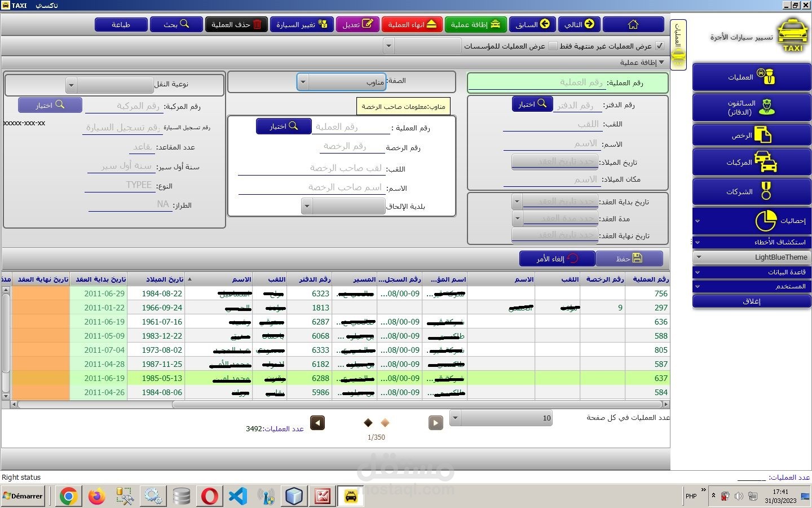Click table vertical scrollbar down arrow

pyautogui.click(x=6, y=396)
